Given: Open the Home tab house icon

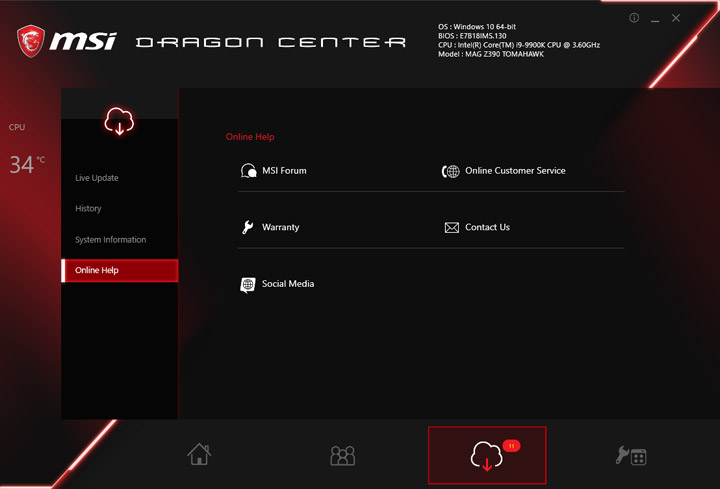Looking at the screenshot, I should tap(199, 454).
